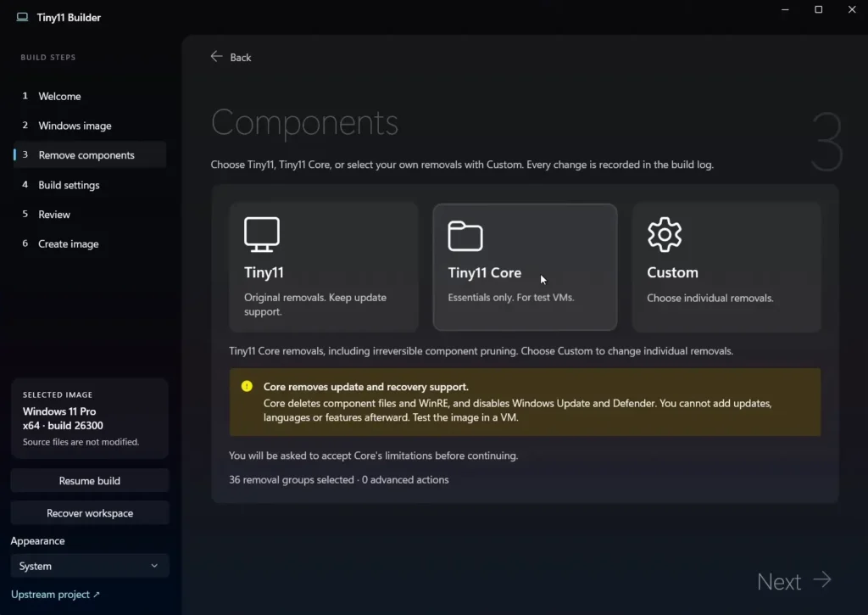
Task: Click the Next arrow icon
Action: pos(822,580)
